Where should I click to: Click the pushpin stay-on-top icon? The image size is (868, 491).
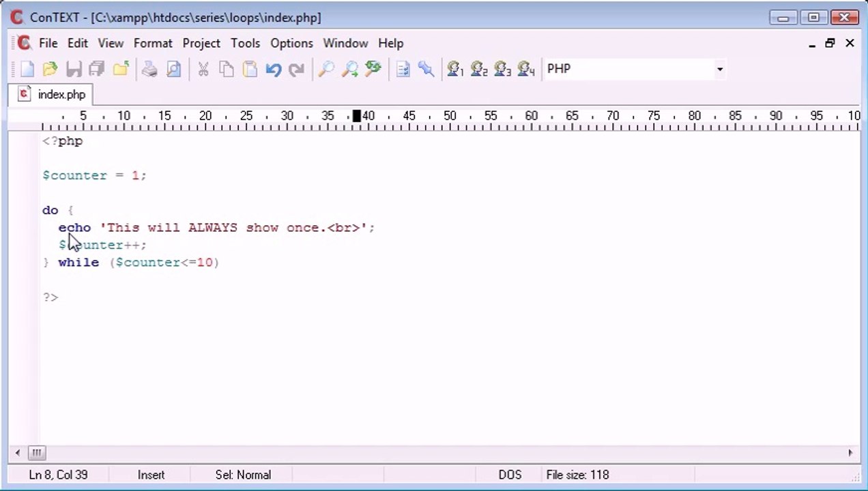426,69
